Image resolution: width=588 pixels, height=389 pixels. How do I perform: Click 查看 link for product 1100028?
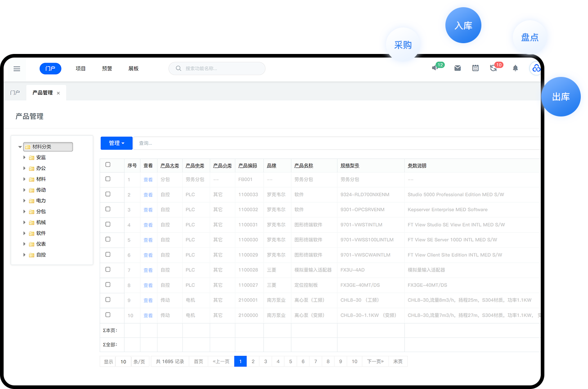pos(148,270)
